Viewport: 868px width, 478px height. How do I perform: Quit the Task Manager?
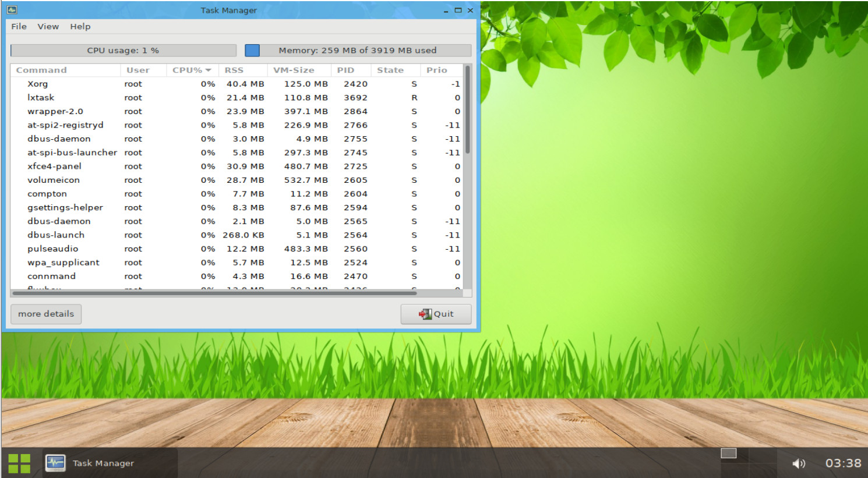(436, 314)
